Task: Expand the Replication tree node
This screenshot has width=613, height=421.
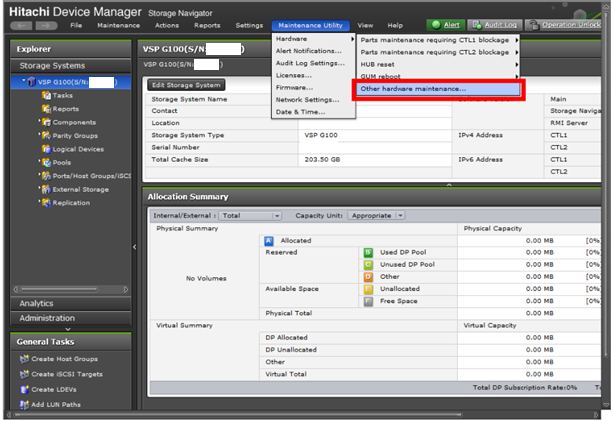Action: [x=39, y=201]
